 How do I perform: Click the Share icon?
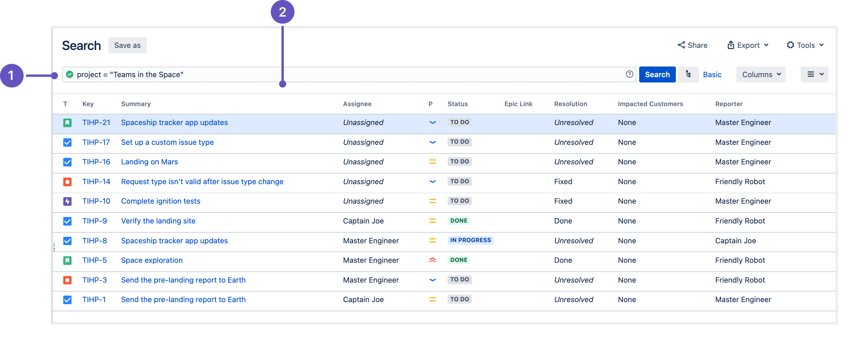681,45
